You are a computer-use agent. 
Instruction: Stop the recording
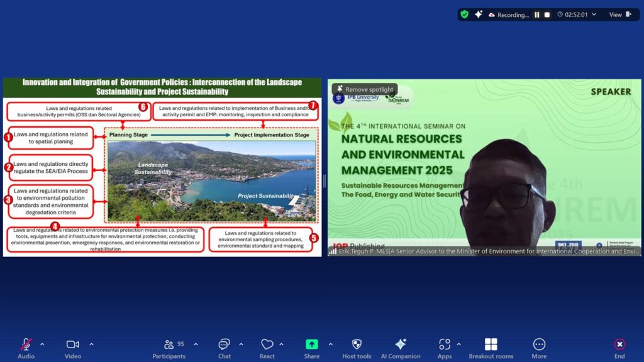point(547,14)
